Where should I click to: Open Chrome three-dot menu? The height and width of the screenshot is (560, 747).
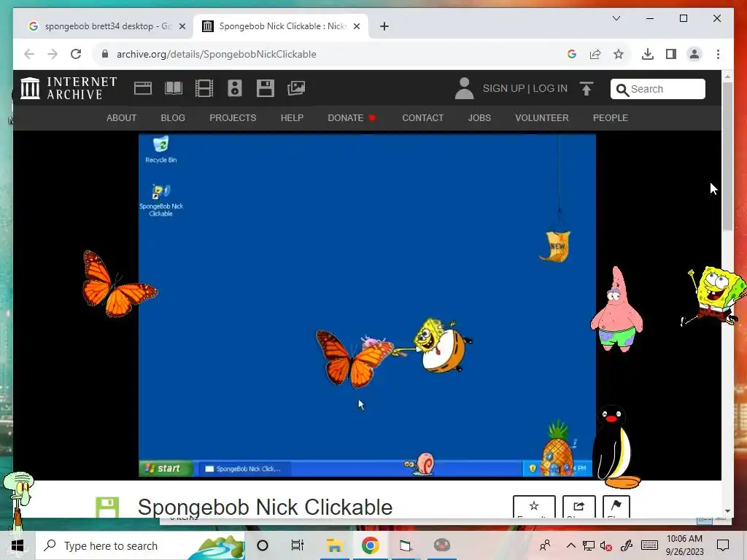point(718,54)
